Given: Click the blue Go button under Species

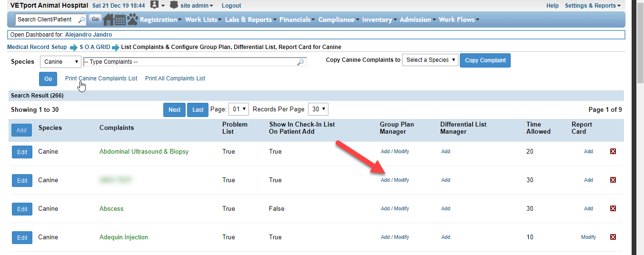Looking at the screenshot, I should click(x=48, y=79).
